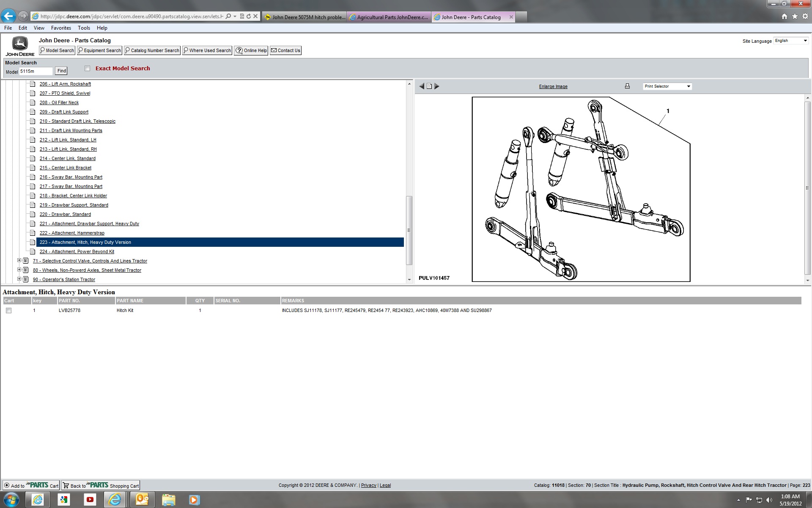Click the Model search input field

[x=36, y=72]
